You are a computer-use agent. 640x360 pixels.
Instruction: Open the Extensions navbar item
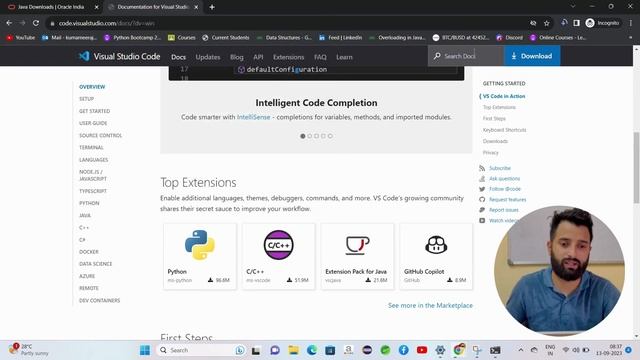point(289,57)
